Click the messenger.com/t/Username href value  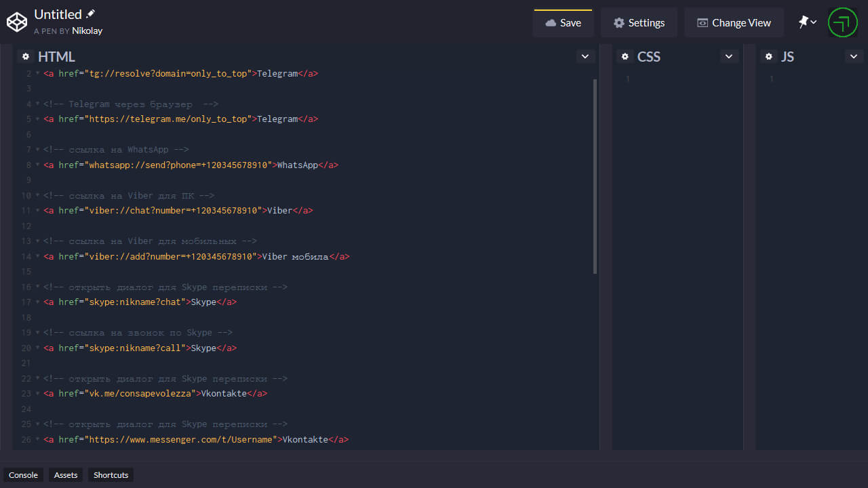(x=180, y=439)
